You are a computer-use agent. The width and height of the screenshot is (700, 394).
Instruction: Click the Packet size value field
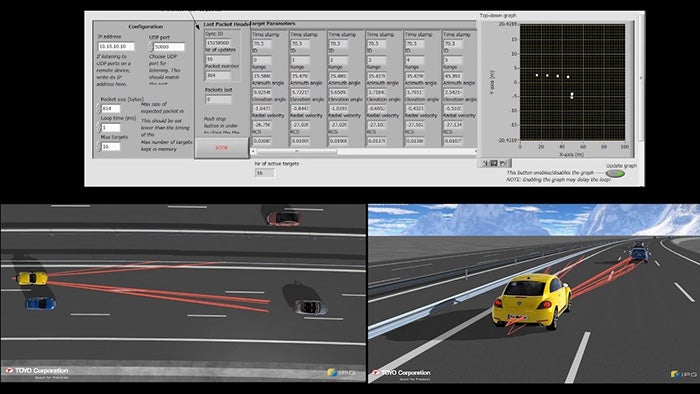pyautogui.click(x=111, y=108)
